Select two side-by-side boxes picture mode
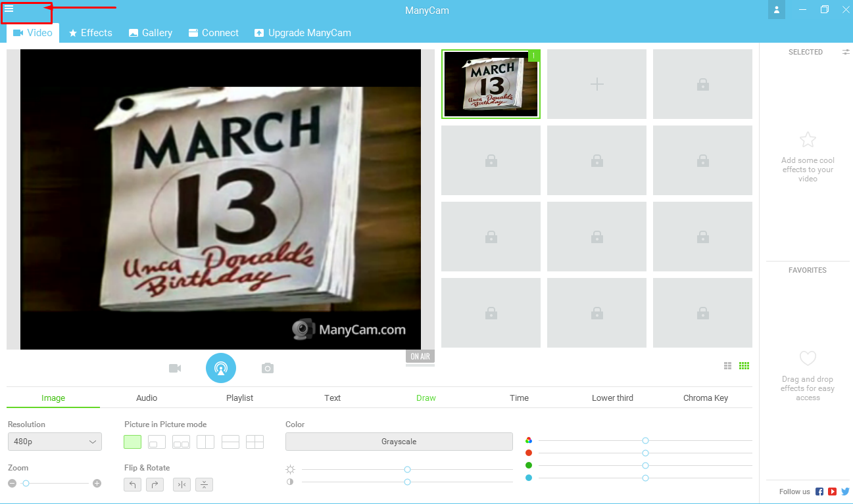The height and width of the screenshot is (504, 853). (x=181, y=442)
